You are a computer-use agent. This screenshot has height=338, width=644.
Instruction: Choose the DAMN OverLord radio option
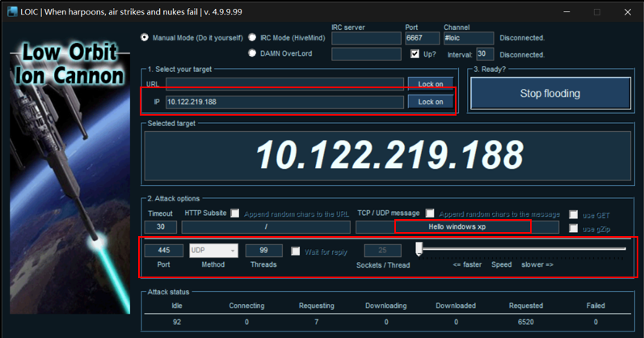(252, 53)
